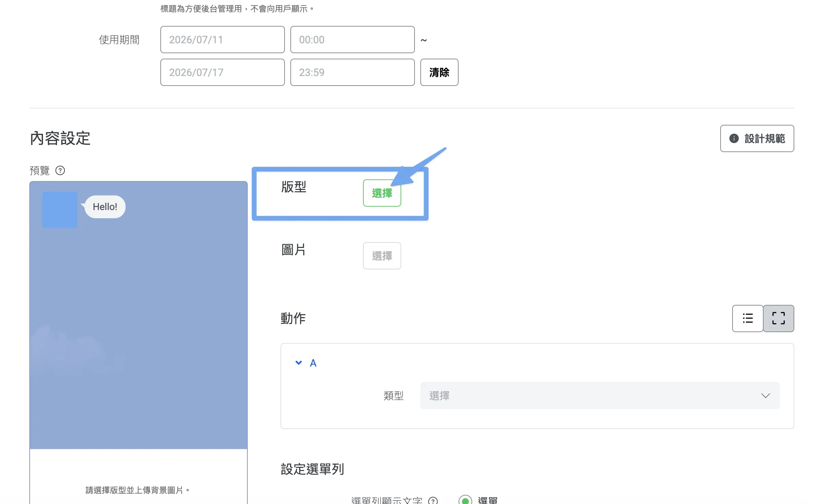
Task: Open the 設計規範 design guidelines
Action: coord(757,138)
